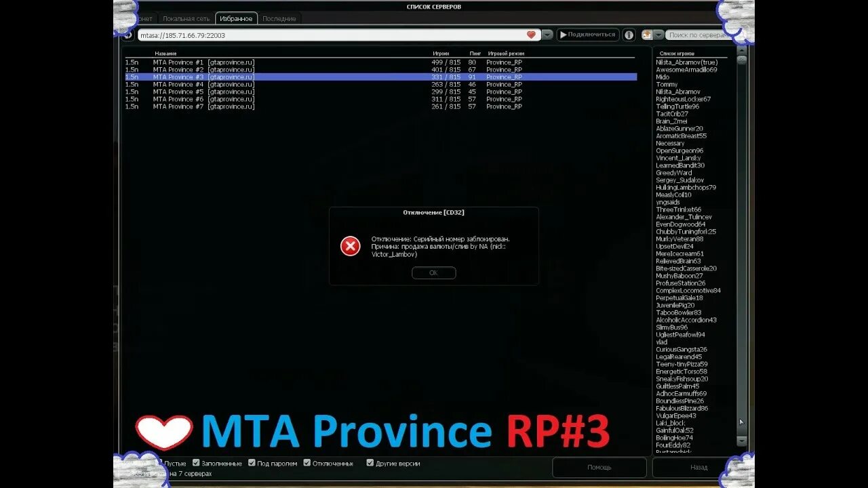Switch to the Локальная сеть tab
This screenshot has width=868, height=488.
click(x=186, y=19)
